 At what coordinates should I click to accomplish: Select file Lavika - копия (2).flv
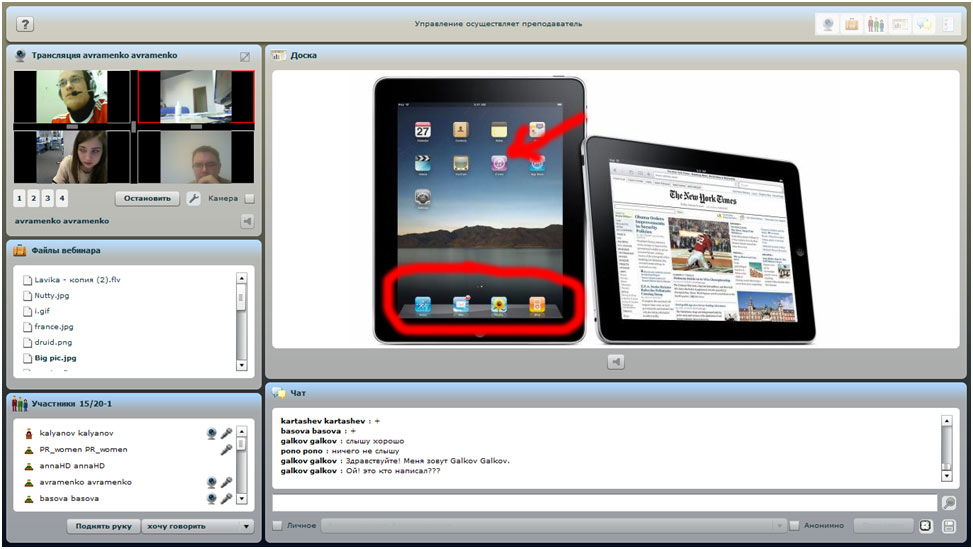click(78, 280)
